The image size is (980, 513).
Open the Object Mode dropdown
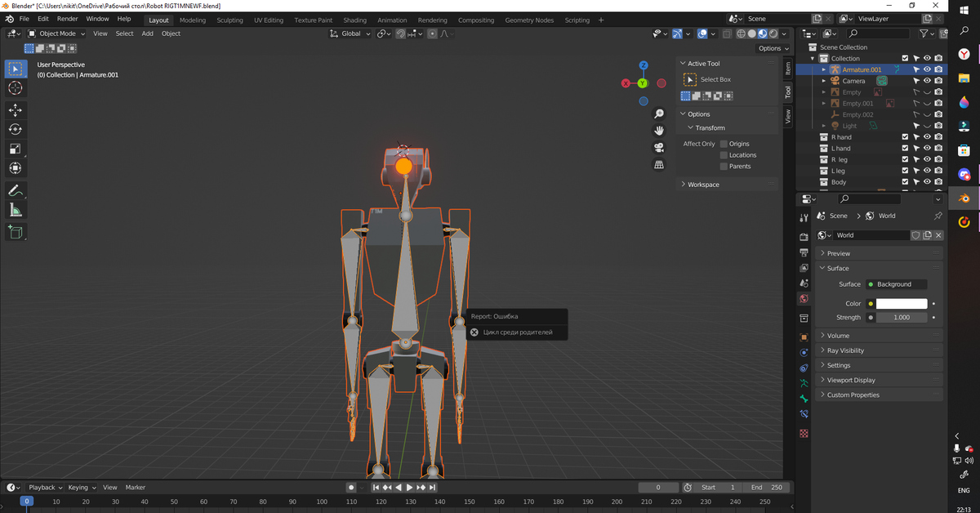pos(56,33)
